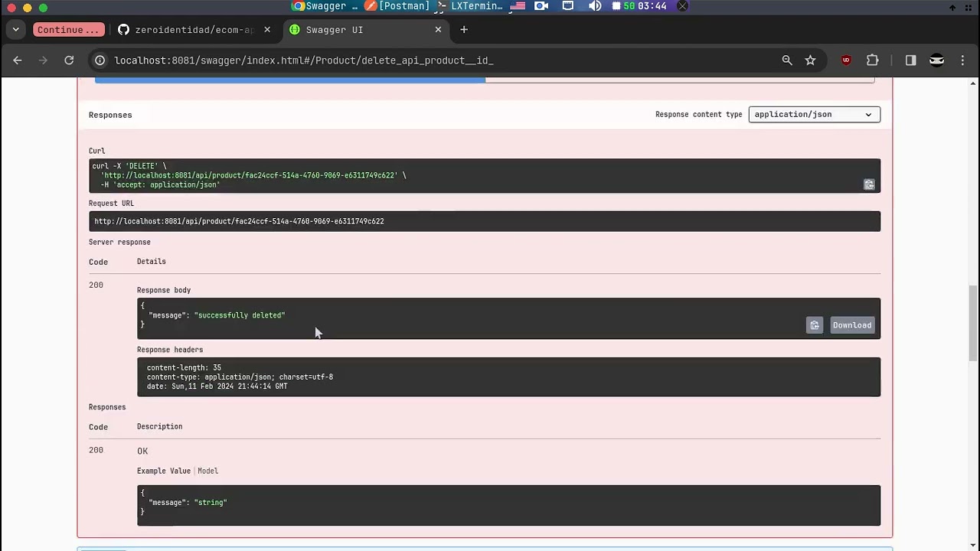Image resolution: width=980 pixels, height=551 pixels.
Task: Click the Continue button in tab strip
Action: tap(68, 30)
